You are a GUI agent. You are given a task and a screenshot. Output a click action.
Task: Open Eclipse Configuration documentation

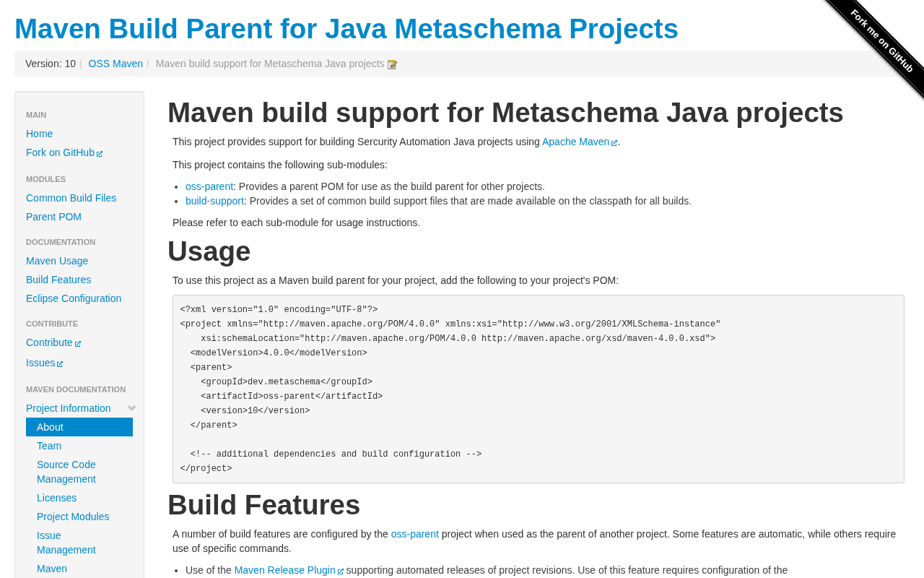tap(74, 298)
